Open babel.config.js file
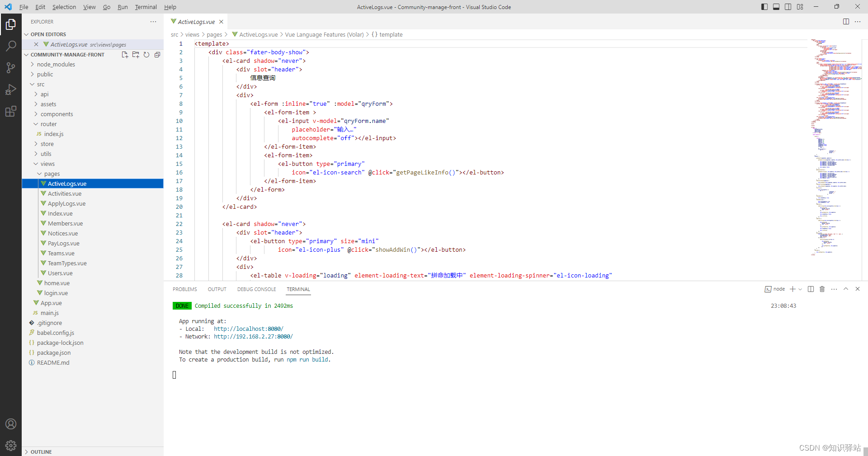868x456 pixels. [x=93, y=333]
